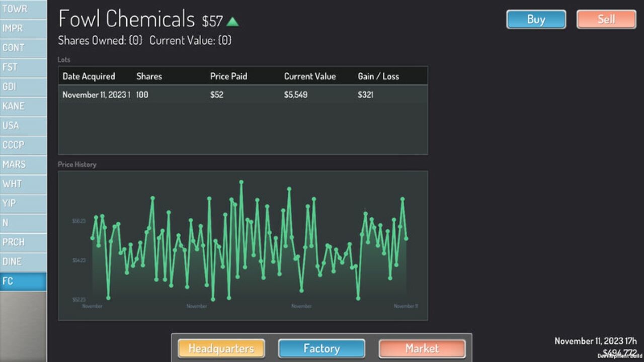The width and height of the screenshot is (644, 362).
Task: Select the KANE stock ticker
Action: coord(23,106)
